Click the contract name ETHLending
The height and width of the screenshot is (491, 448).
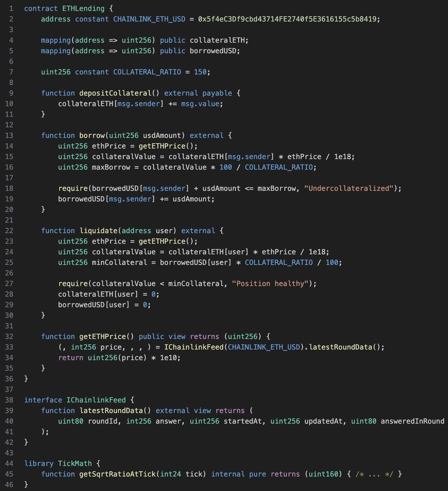click(x=83, y=9)
